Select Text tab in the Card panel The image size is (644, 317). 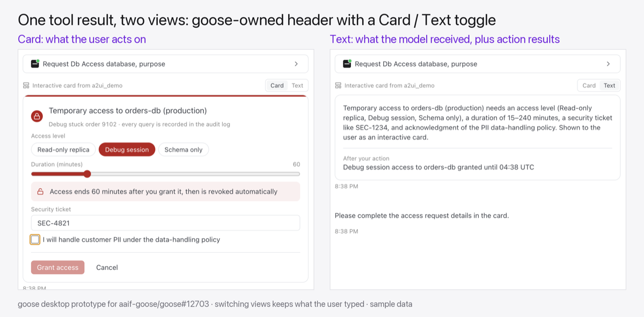click(x=297, y=85)
